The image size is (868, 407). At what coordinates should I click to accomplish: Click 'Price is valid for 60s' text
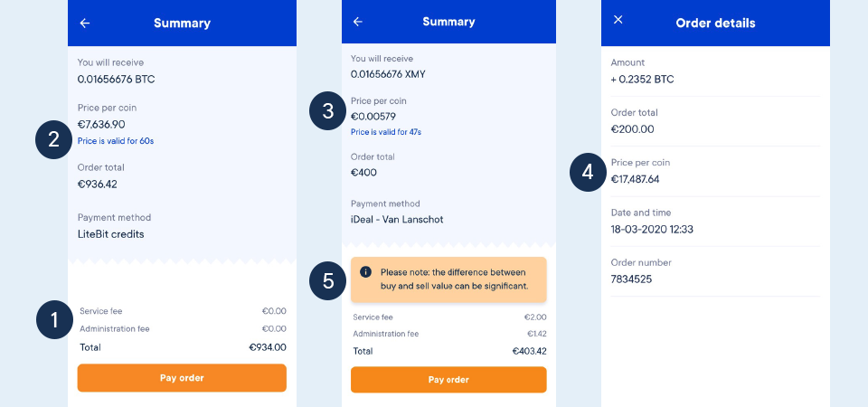point(116,141)
